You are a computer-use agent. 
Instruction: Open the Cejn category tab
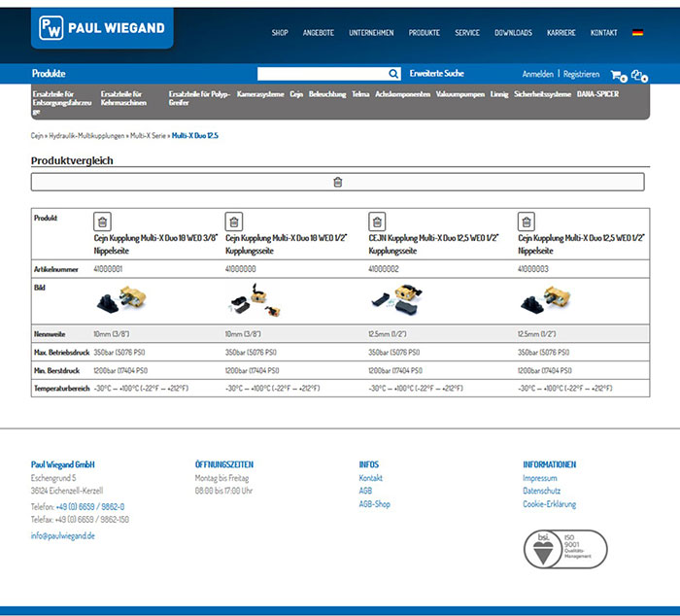click(296, 94)
